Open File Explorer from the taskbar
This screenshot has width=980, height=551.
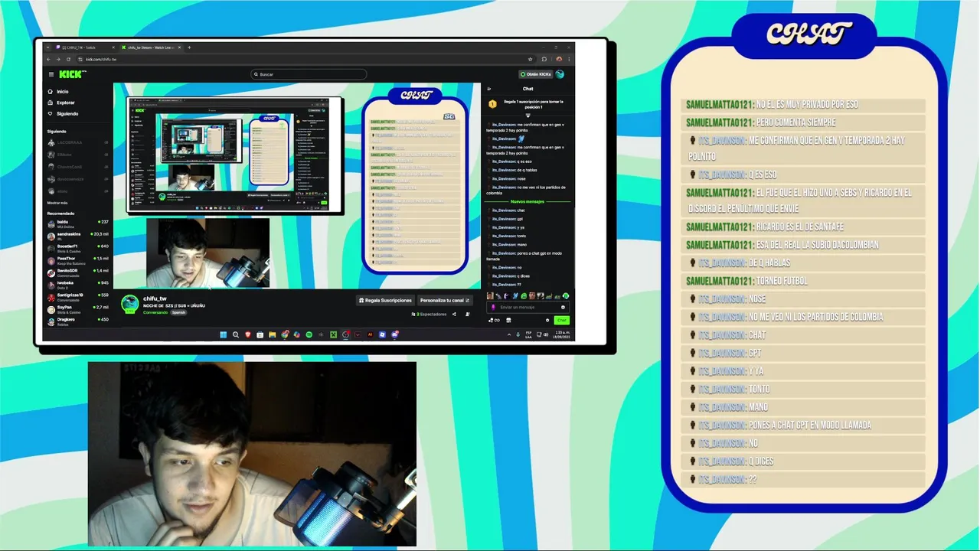[273, 334]
